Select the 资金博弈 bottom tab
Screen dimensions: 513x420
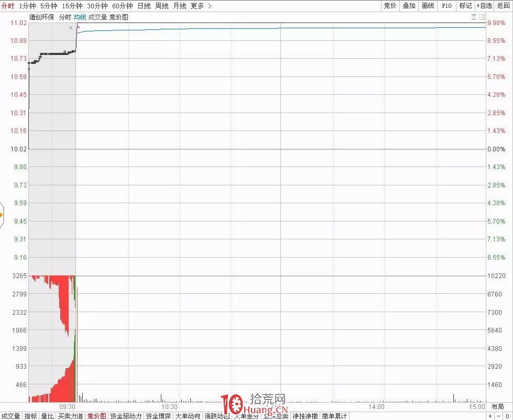[158, 416]
